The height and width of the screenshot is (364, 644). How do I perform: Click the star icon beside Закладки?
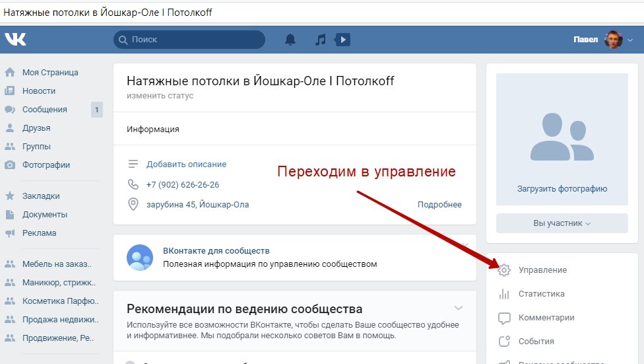(x=10, y=196)
